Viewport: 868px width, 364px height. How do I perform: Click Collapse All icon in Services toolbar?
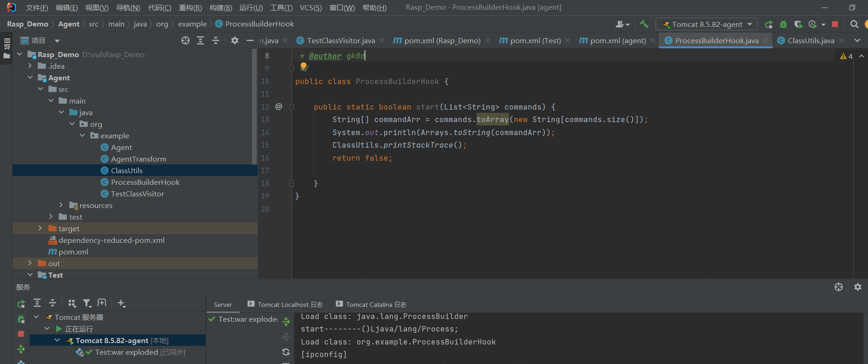coord(53,303)
